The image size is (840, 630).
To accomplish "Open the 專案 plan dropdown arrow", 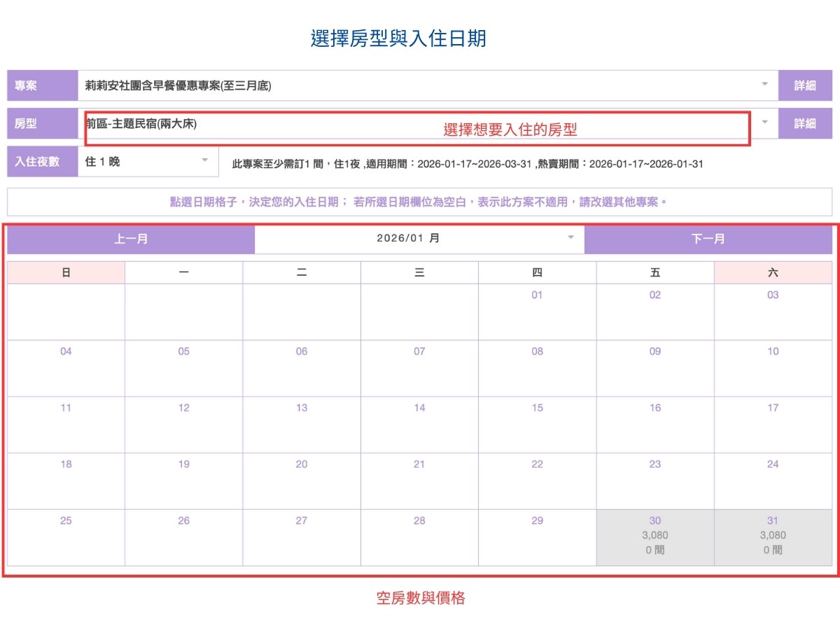I will (763, 85).
